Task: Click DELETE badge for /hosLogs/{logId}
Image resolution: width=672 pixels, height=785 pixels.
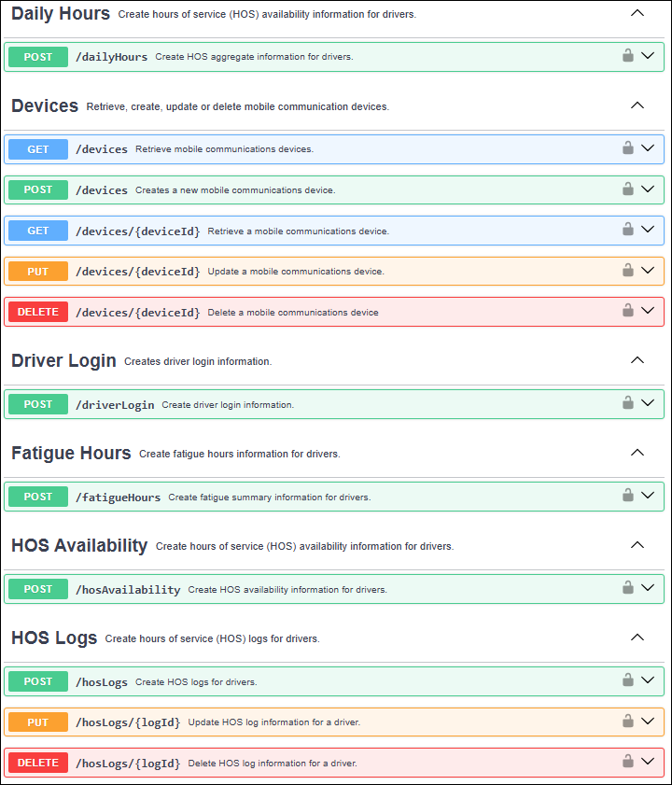Action: click(38, 763)
